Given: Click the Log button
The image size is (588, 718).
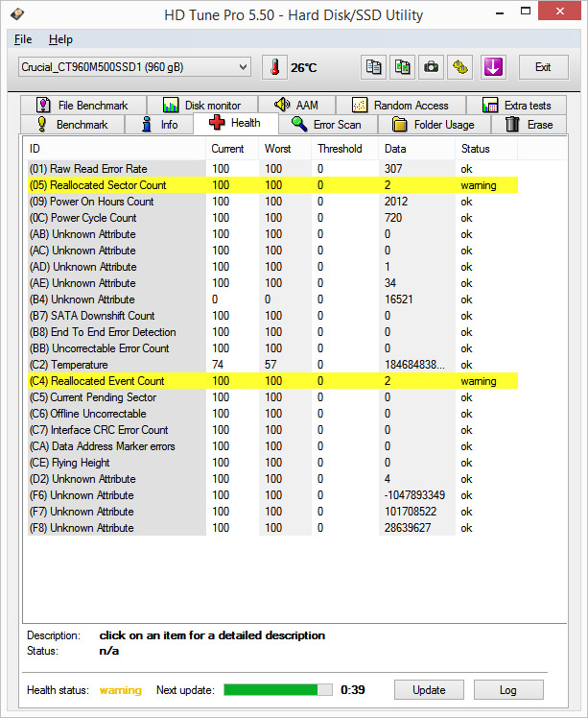Looking at the screenshot, I should click(508, 689).
